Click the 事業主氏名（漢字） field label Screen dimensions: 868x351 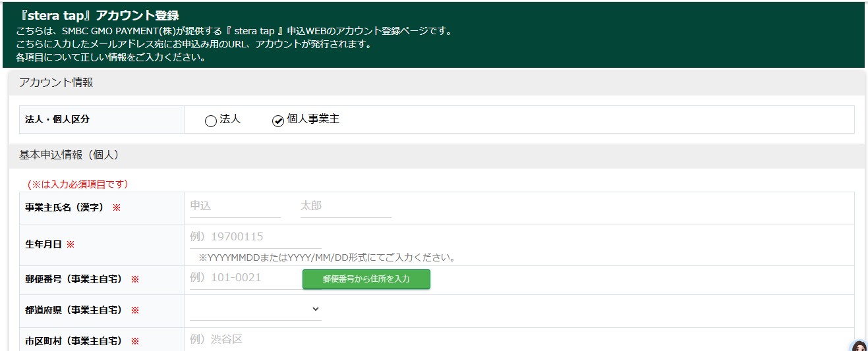[x=65, y=207]
